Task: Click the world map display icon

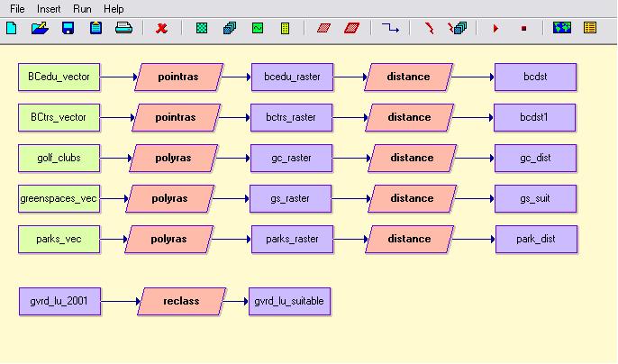Action: (561, 28)
